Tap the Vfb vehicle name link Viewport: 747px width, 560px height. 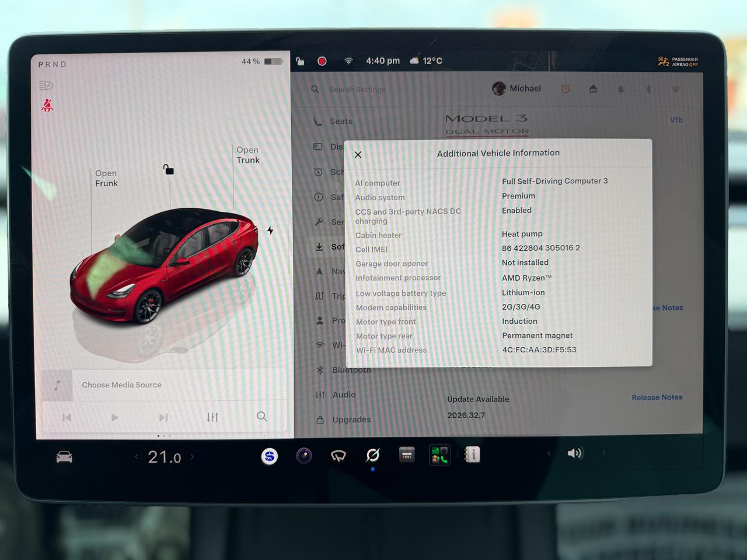click(x=676, y=120)
